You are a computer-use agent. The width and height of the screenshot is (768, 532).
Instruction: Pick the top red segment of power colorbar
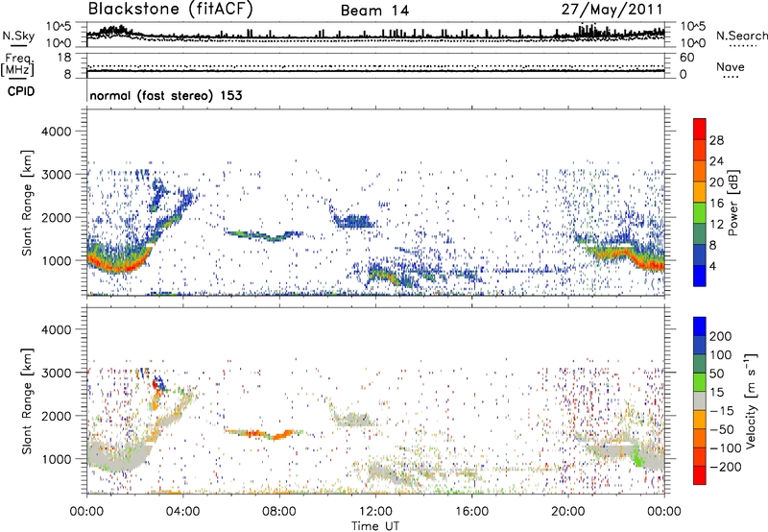click(700, 129)
